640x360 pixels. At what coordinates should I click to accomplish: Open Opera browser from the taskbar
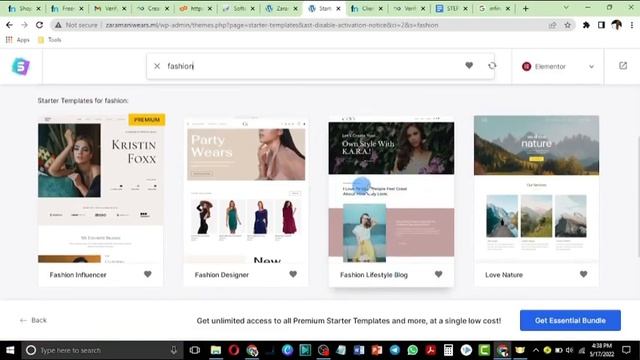click(233, 350)
